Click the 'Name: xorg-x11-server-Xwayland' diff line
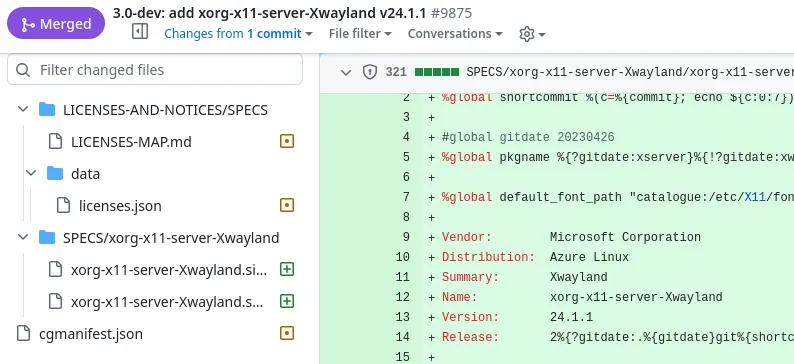 click(x=582, y=297)
